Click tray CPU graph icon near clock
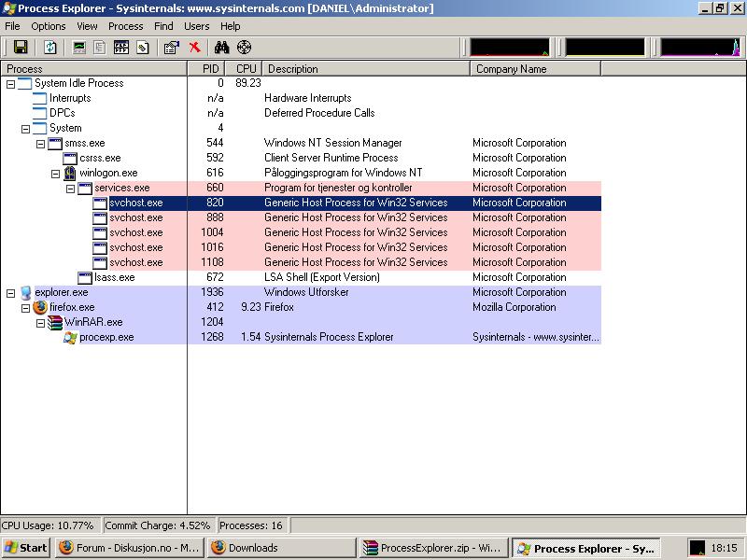 click(697, 548)
